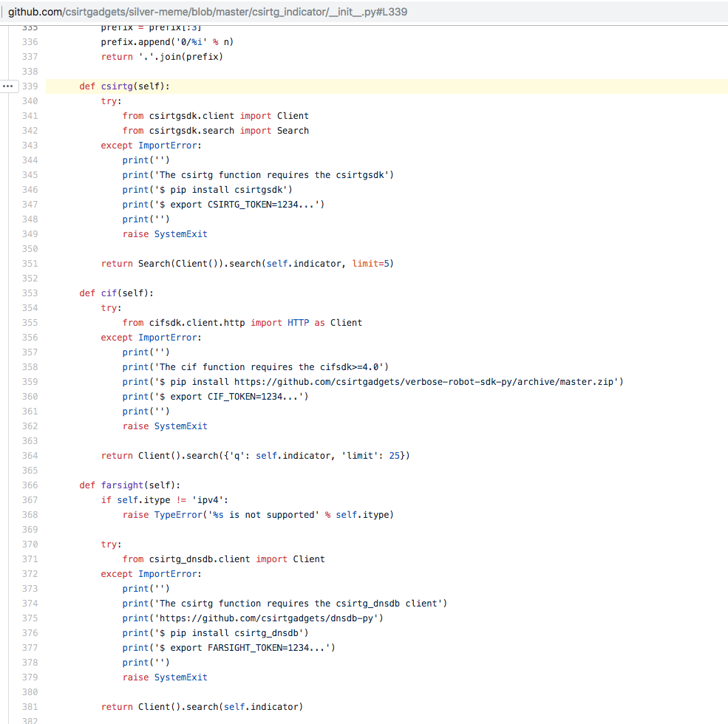This screenshot has width=728, height=724.
Task: Click 'except ImportError:' on line 372
Action: click(151, 574)
